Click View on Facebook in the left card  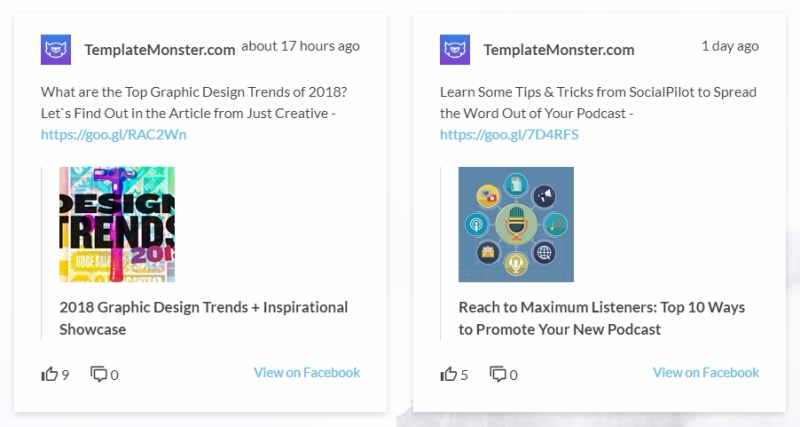coord(307,372)
